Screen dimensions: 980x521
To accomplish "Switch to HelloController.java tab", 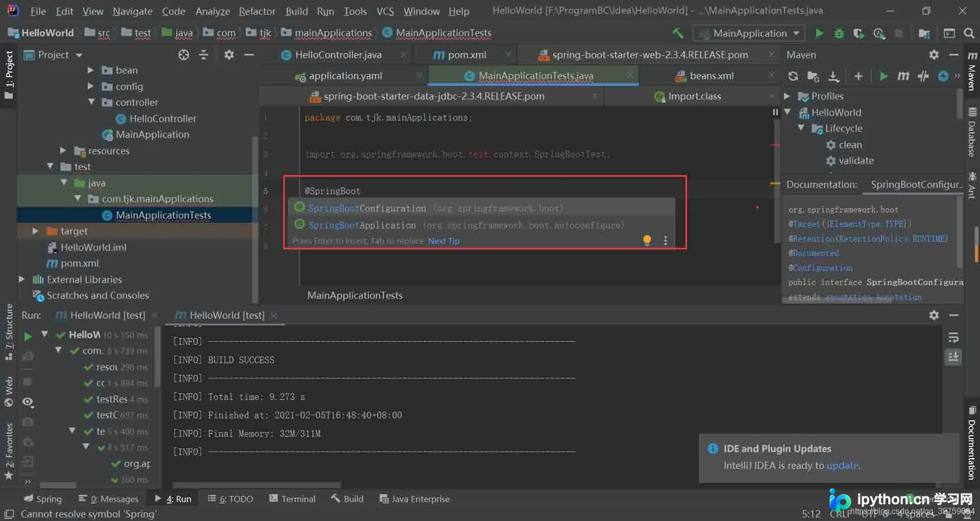I will (338, 55).
